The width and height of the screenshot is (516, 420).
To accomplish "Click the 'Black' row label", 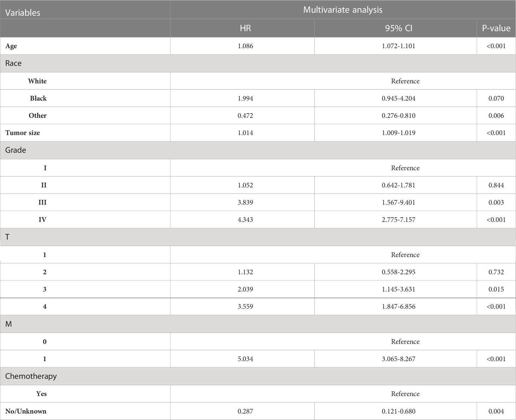I will pyautogui.click(x=38, y=98).
